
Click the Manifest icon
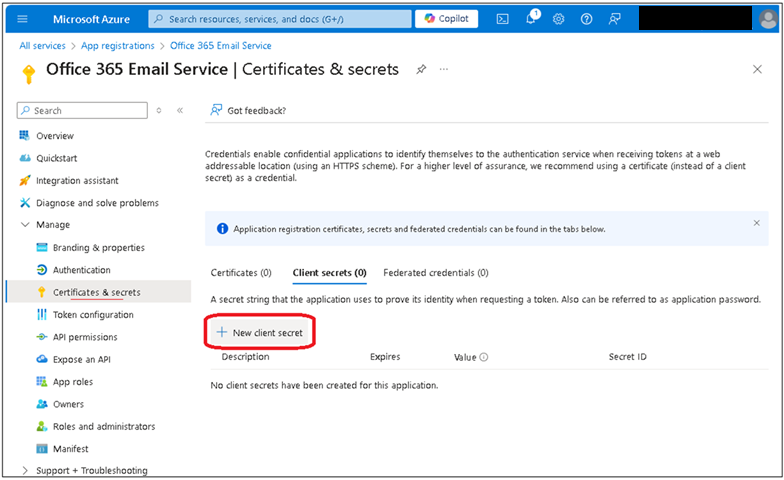42,448
